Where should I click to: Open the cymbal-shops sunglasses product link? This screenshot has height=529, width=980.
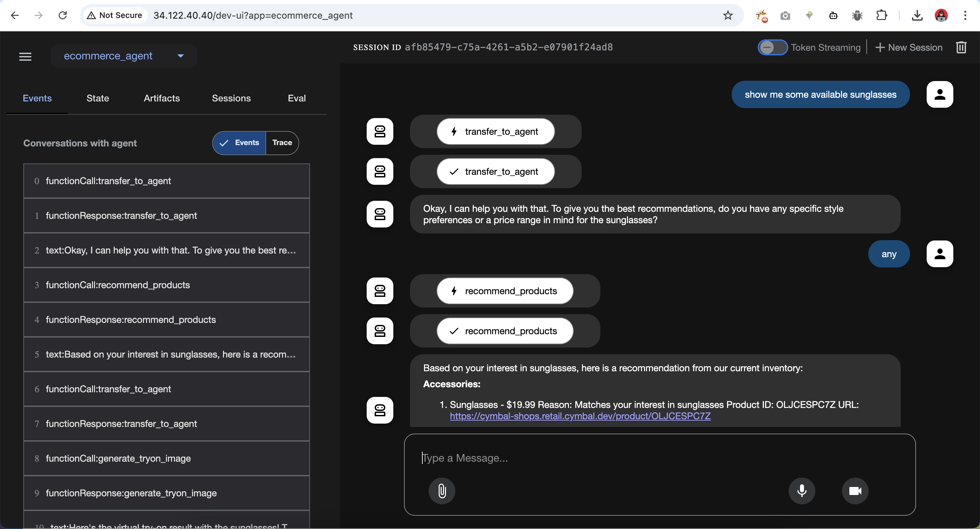pos(580,416)
